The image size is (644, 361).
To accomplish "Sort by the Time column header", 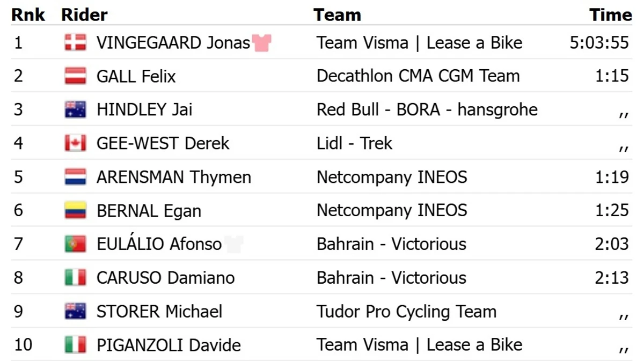I will coord(610,15).
